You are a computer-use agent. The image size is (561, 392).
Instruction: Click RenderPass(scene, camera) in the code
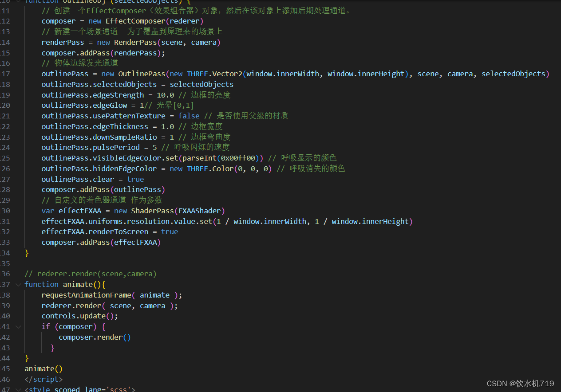[x=167, y=42]
